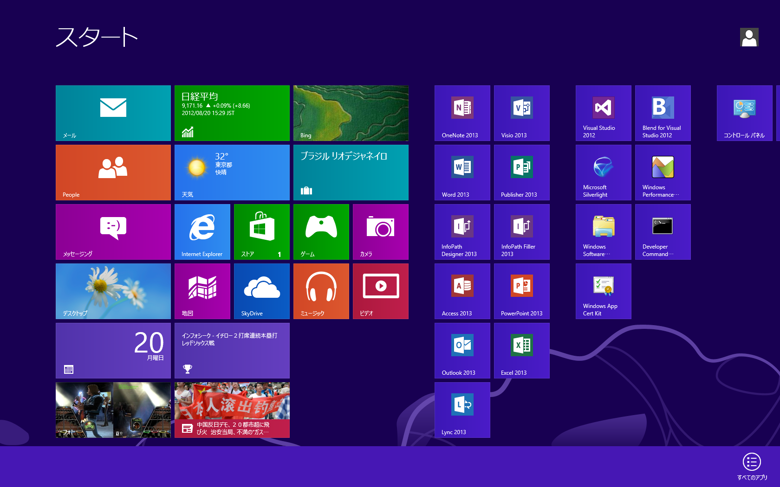This screenshot has height=487, width=780.
Task: Launch Word 2013
Action: coord(462,172)
